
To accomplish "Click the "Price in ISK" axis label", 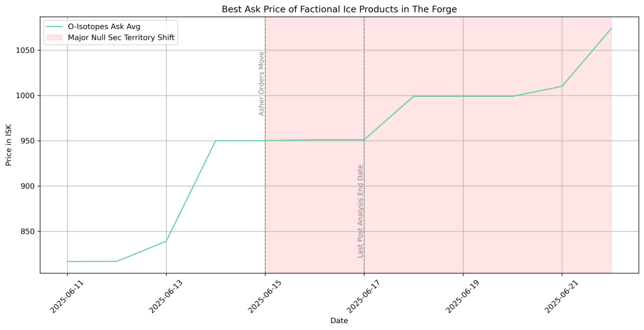I will [8, 145].
